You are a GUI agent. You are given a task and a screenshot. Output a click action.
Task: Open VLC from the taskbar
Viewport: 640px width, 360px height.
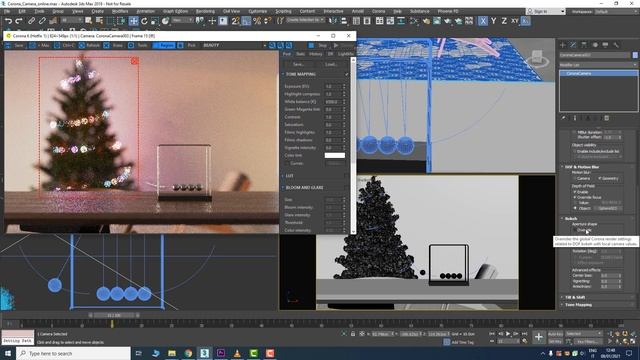(x=237, y=353)
